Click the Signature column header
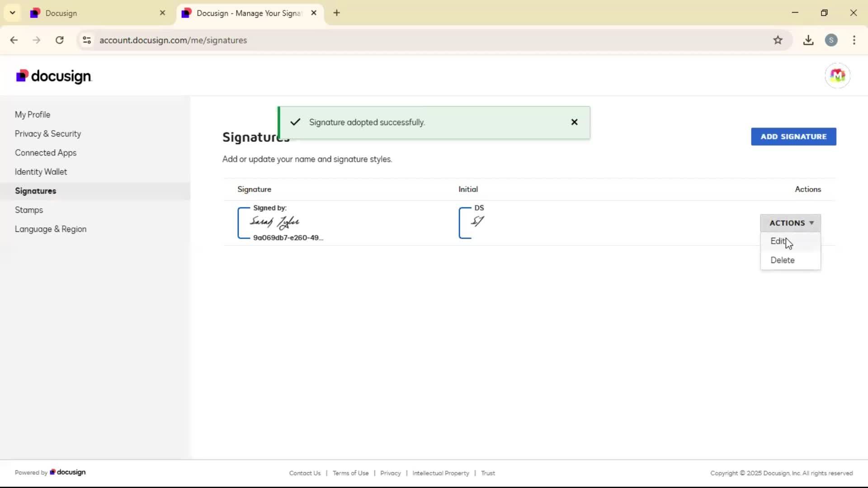868x488 pixels. [254, 189]
